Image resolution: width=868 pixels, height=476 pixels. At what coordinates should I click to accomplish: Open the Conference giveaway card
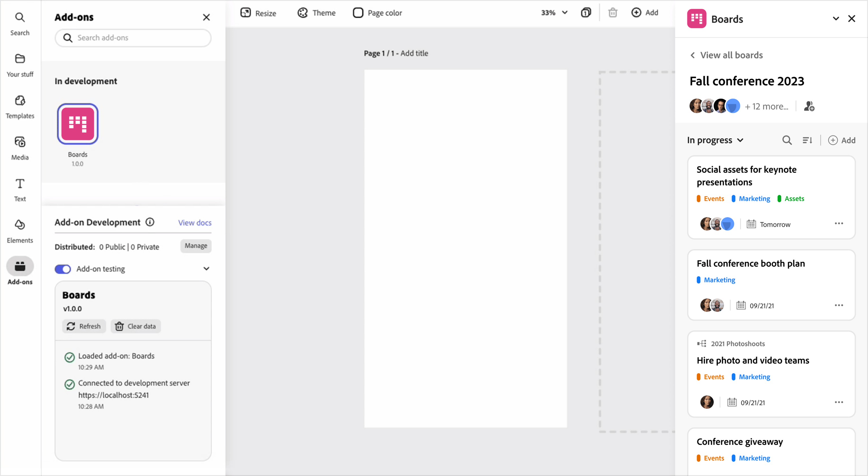coord(771,451)
